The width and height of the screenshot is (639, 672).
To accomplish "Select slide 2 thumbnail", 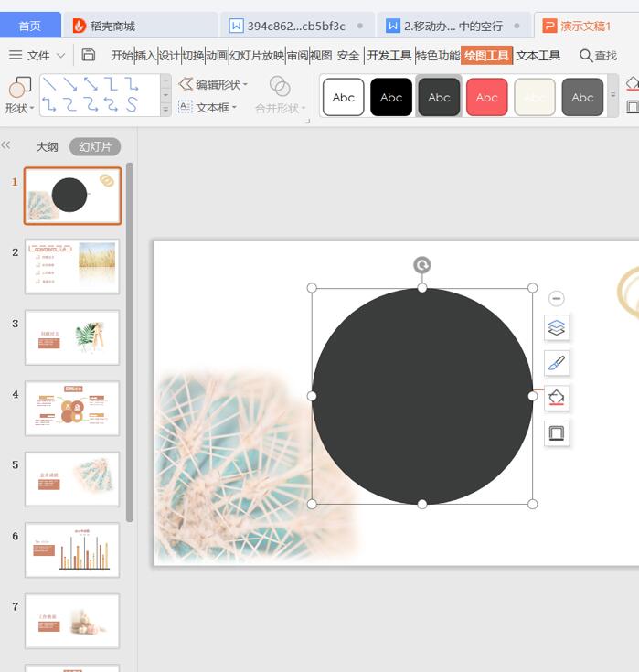I will 72,267.
